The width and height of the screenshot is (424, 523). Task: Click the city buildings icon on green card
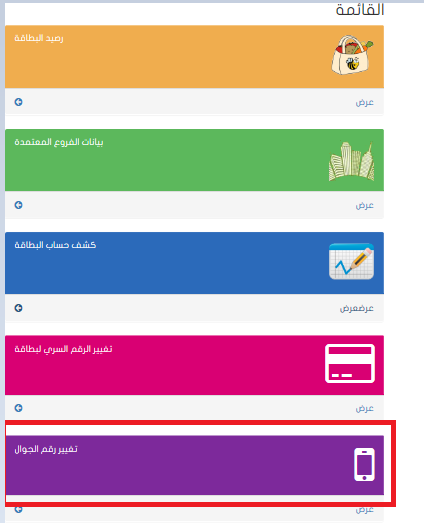(351, 161)
